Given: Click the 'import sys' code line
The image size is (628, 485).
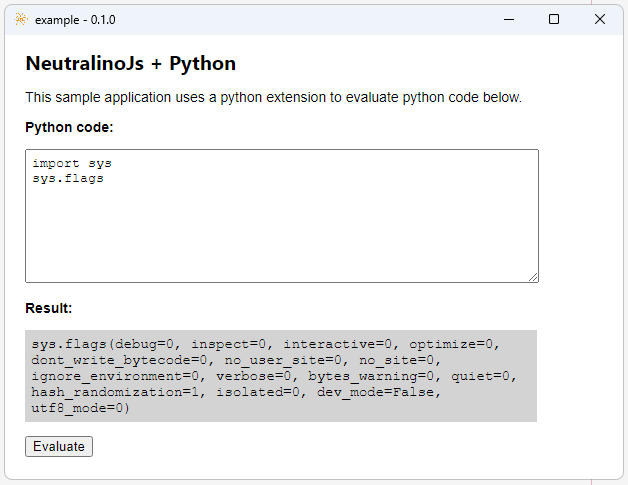Looking at the screenshot, I should (72, 163).
